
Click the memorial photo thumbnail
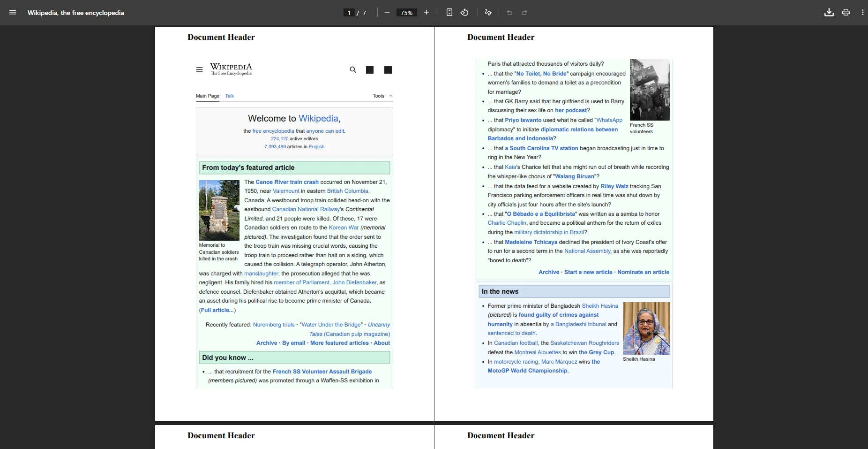click(219, 210)
